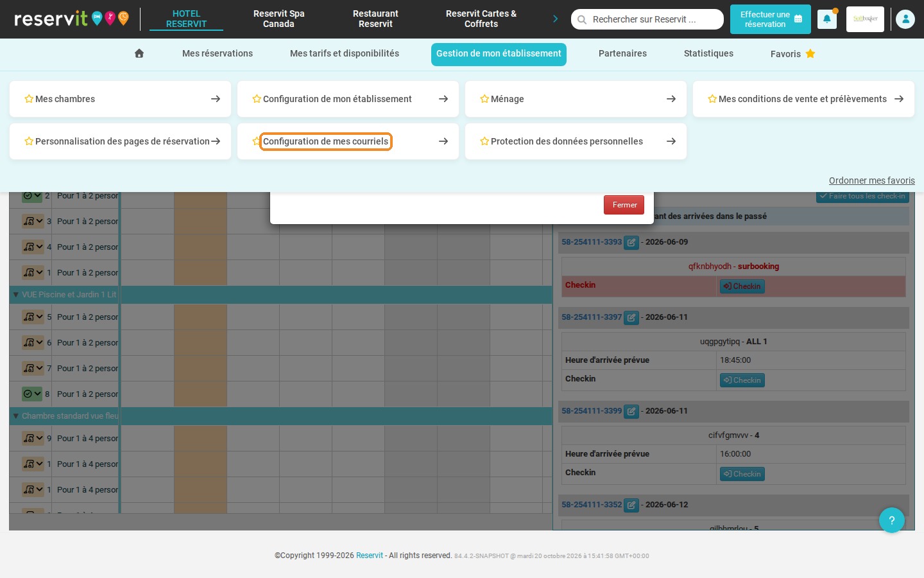Open the status dropdown for room 3

point(33,222)
